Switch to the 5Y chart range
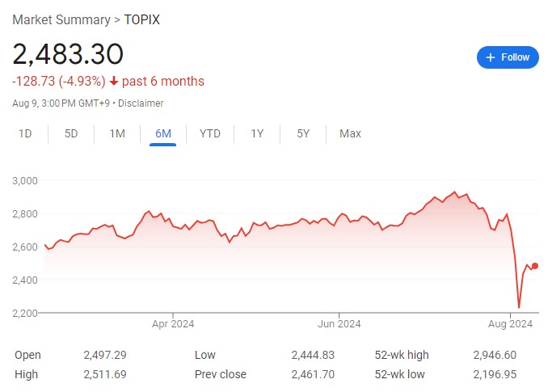Image resolution: width=552 pixels, height=392 pixels. (303, 133)
